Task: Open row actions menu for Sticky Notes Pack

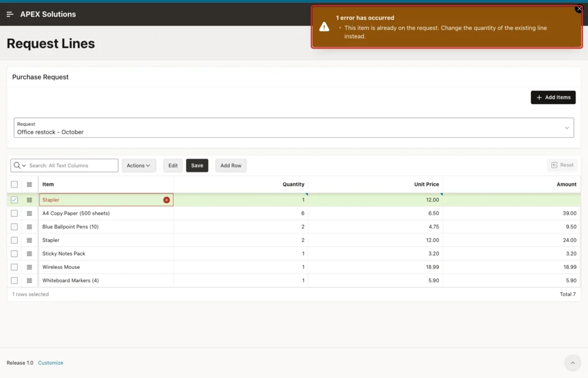Action: click(x=29, y=254)
